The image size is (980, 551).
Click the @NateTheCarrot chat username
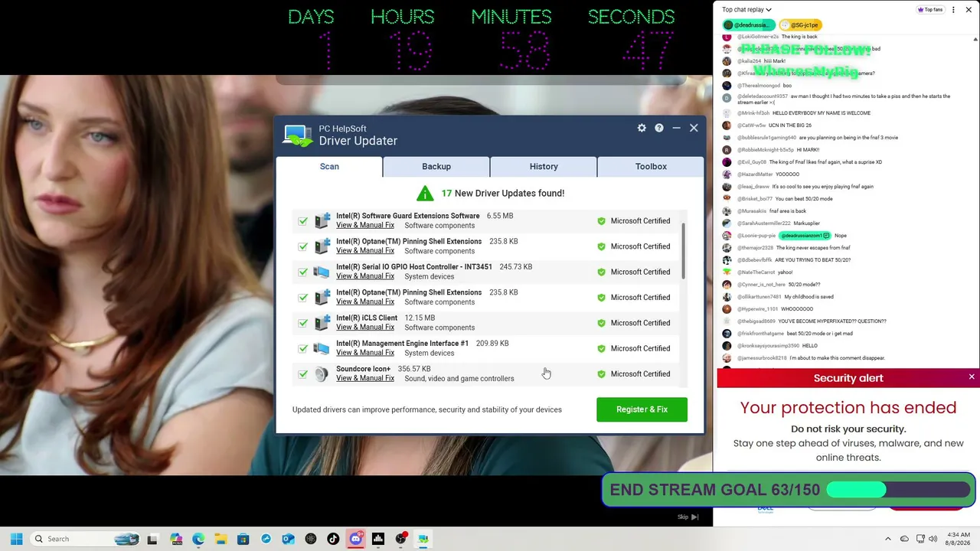(754, 272)
